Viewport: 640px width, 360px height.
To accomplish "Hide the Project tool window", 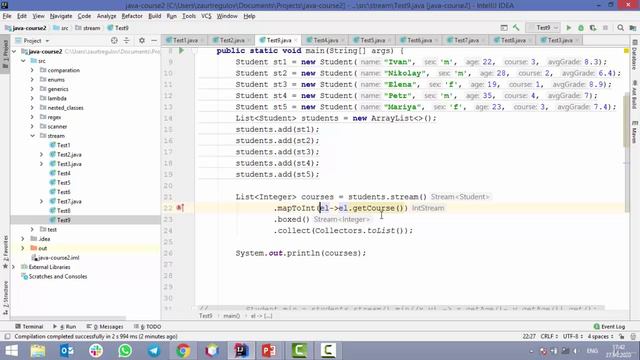I will pyautogui.click(x=154, y=40).
